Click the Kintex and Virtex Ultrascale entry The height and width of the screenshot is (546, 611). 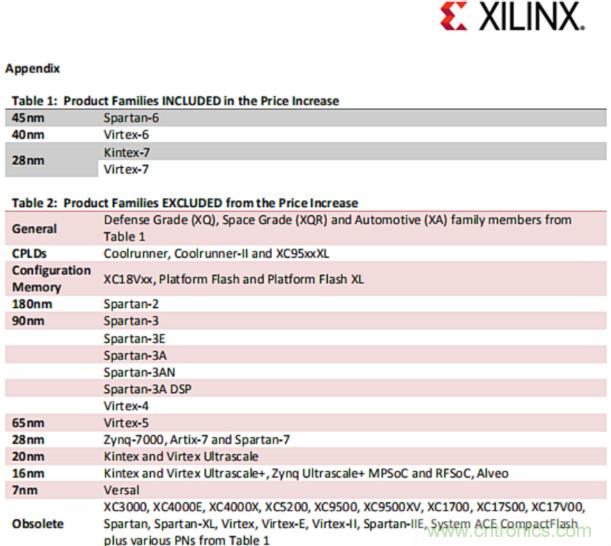tap(181, 456)
